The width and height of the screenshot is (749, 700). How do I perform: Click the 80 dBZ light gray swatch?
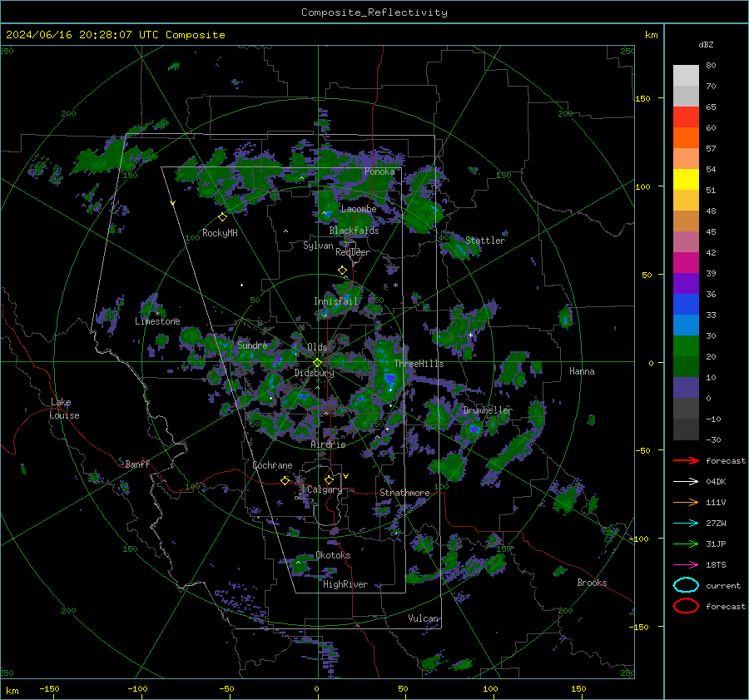pos(686,75)
